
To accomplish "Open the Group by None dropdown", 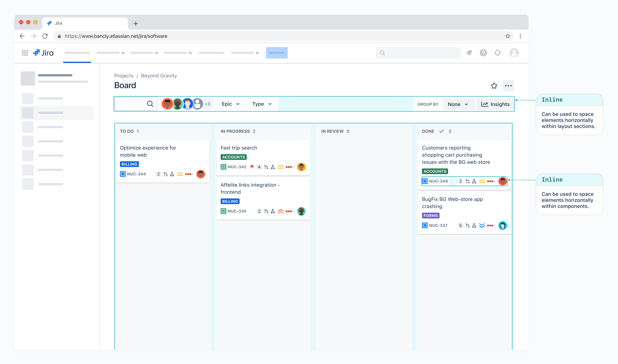I will pyautogui.click(x=458, y=104).
